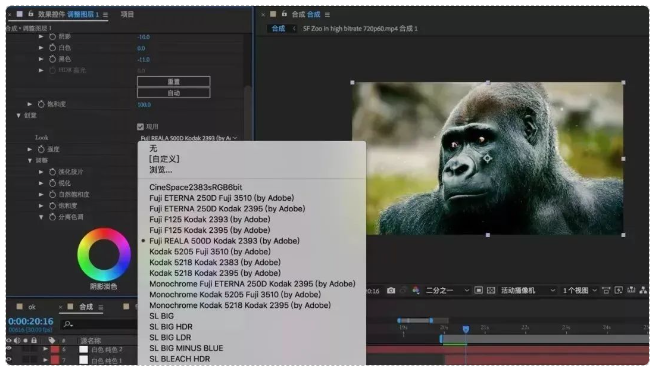Toggle the 启用 checkbox under Look
The image size is (656, 370).
click(140, 126)
